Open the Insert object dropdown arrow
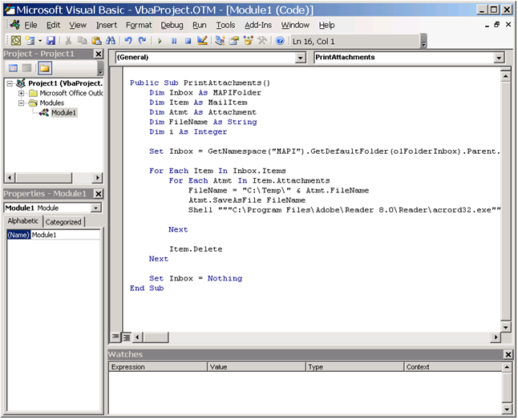 click(x=40, y=41)
